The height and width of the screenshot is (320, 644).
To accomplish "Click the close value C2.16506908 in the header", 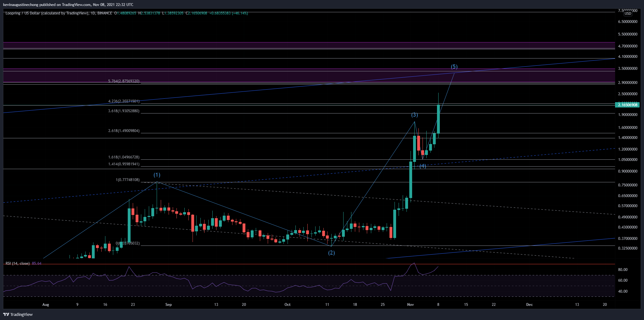I will click(x=196, y=13).
